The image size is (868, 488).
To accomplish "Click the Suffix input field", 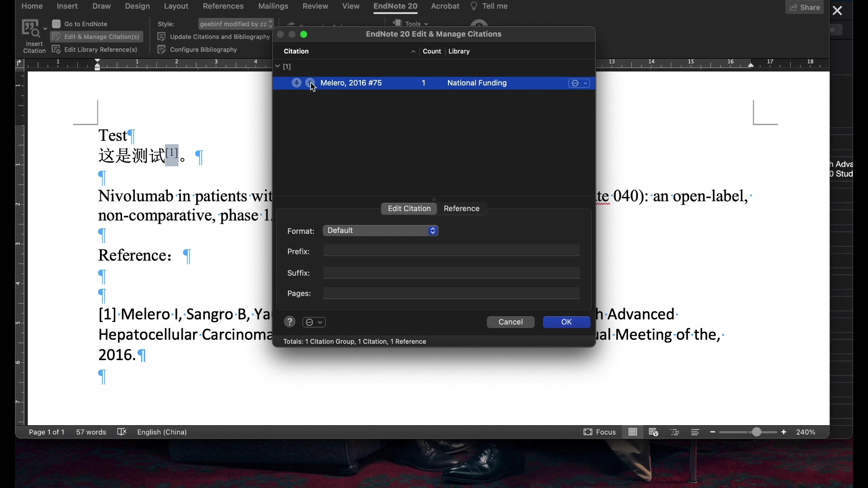I will click(x=451, y=273).
